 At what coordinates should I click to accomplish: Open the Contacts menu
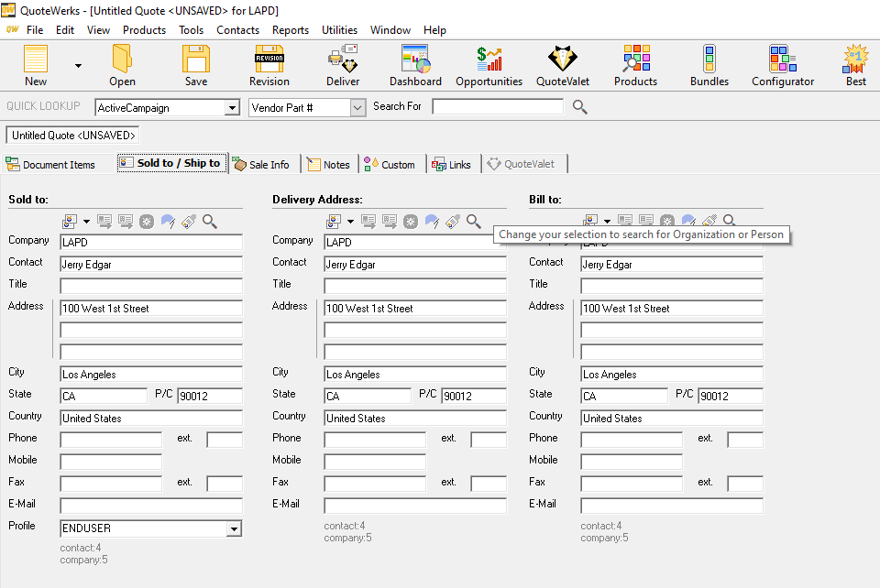[237, 29]
